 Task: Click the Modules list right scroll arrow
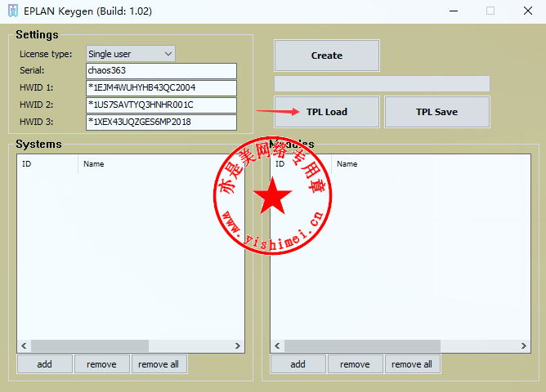coord(524,345)
